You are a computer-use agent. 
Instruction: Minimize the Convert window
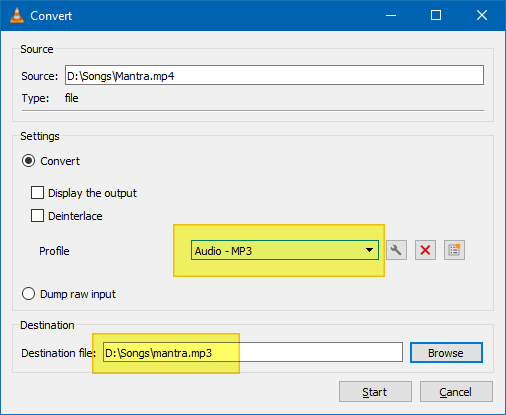pos(391,15)
